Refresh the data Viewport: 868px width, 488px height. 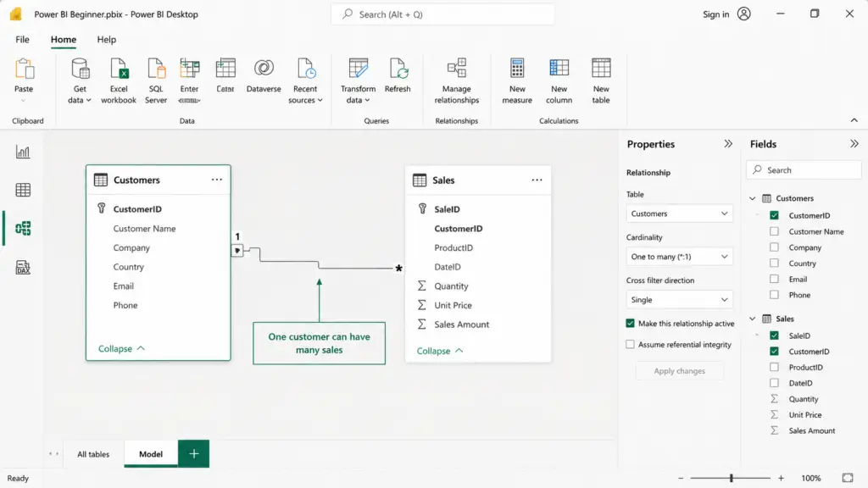pos(398,75)
